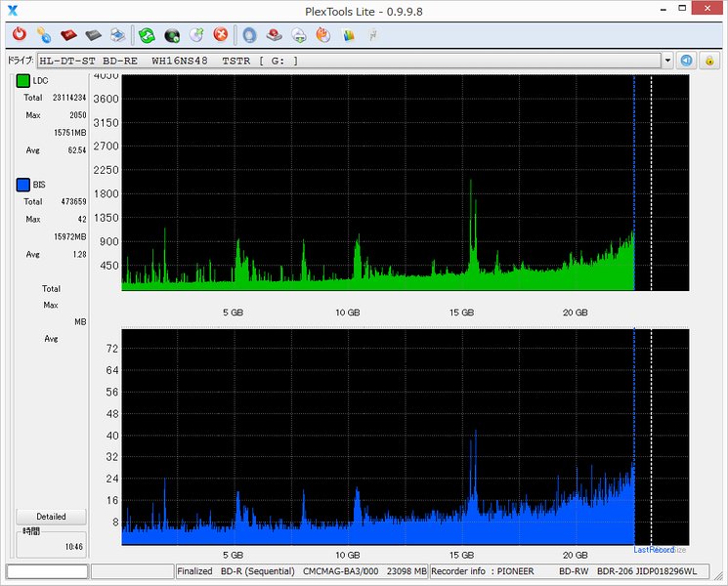Viewport: 728px width, 586px height.
Task: Click the red X stop icon
Action: click(221, 34)
